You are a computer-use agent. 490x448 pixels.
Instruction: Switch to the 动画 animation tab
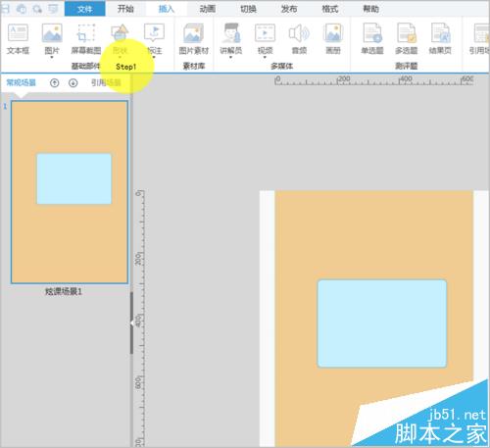pyautogui.click(x=208, y=9)
